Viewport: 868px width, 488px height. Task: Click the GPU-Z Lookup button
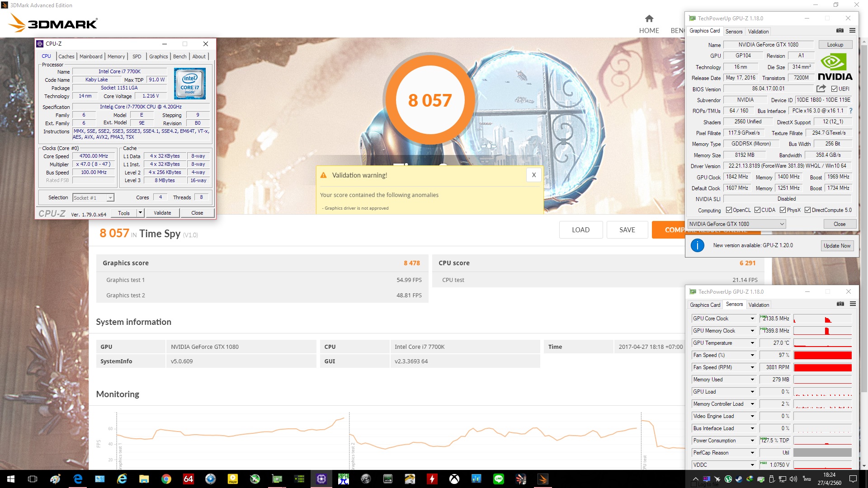tap(835, 45)
